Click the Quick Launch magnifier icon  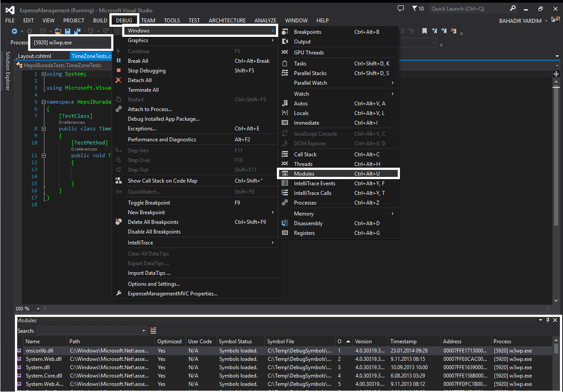point(512,8)
